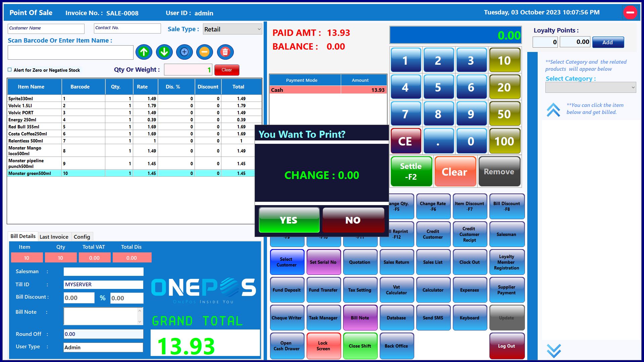Click the blue plus circle icon

[184, 52]
